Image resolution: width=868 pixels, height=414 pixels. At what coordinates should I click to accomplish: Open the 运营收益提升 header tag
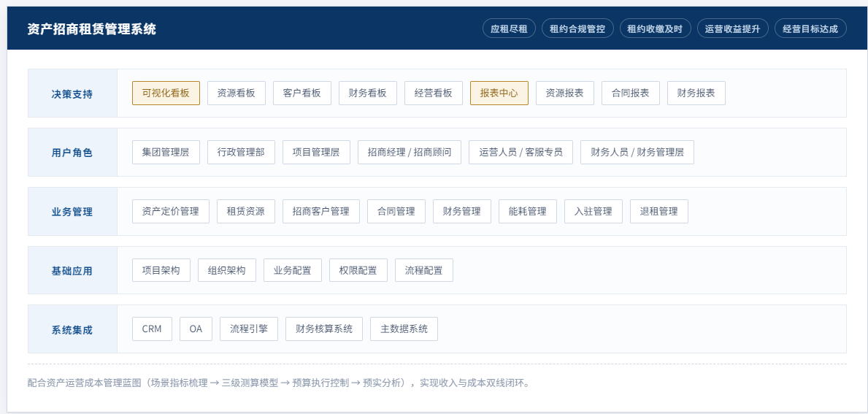click(732, 28)
